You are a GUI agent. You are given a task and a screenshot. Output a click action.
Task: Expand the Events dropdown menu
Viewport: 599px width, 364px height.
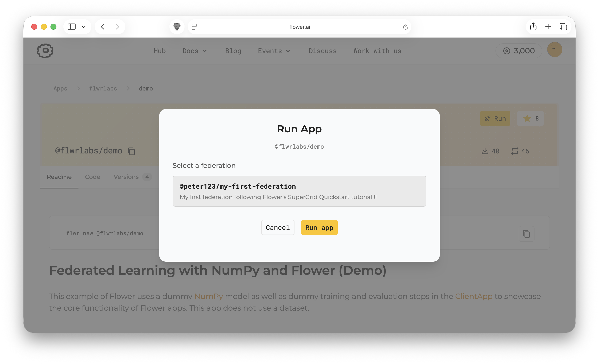[274, 51]
